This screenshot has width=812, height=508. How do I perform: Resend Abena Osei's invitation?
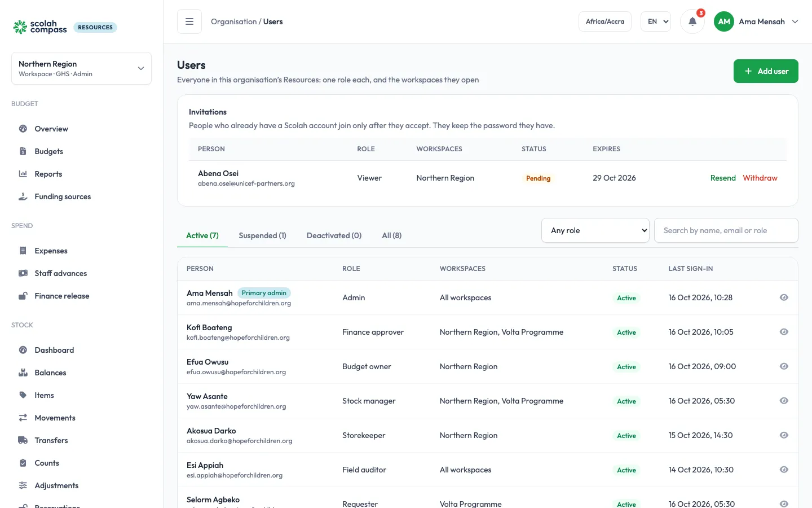point(723,178)
